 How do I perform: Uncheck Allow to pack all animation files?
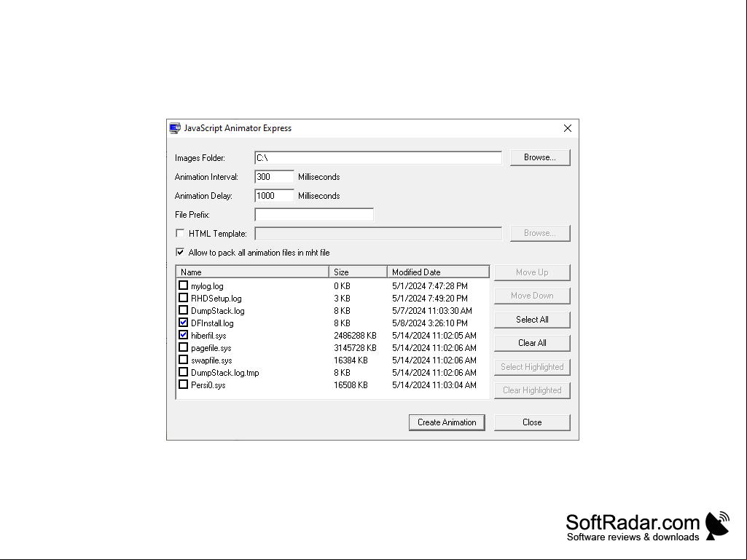click(x=180, y=253)
